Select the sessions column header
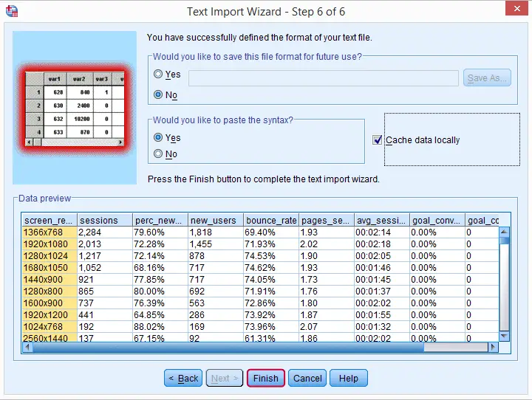The height and width of the screenshot is (400, 532). pos(105,221)
